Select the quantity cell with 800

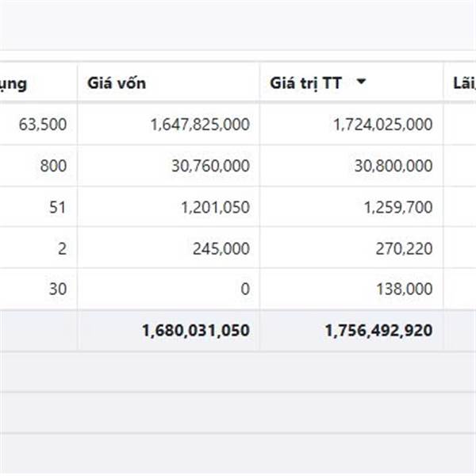click(x=38, y=166)
